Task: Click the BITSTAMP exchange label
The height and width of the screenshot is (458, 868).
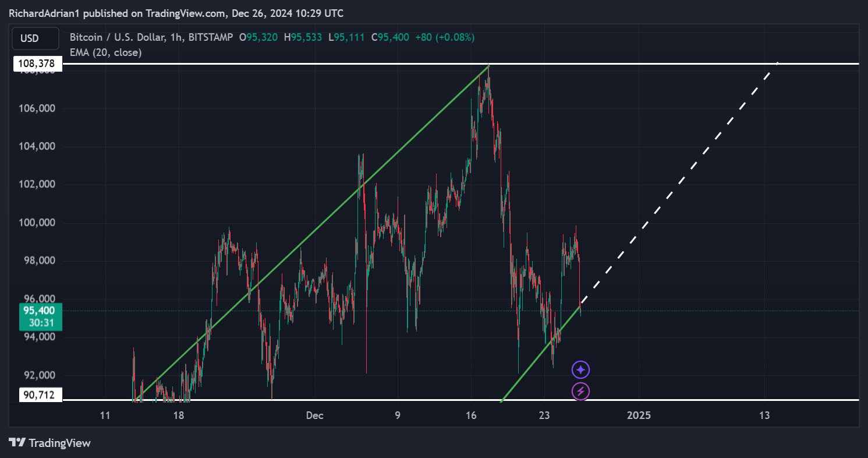Action: [x=210, y=37]
